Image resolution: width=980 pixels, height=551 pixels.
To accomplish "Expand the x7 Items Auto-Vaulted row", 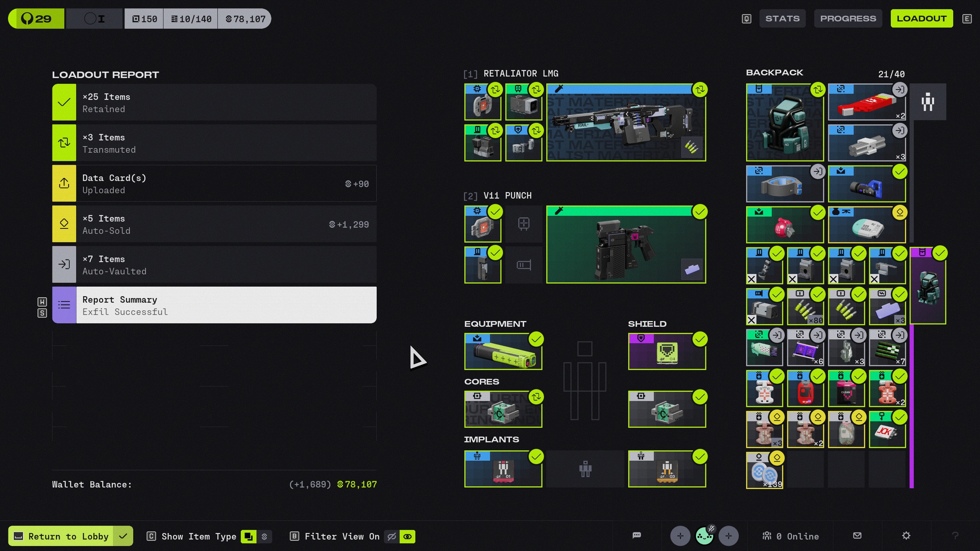I will pyautogui.click(x=214, y=265).
